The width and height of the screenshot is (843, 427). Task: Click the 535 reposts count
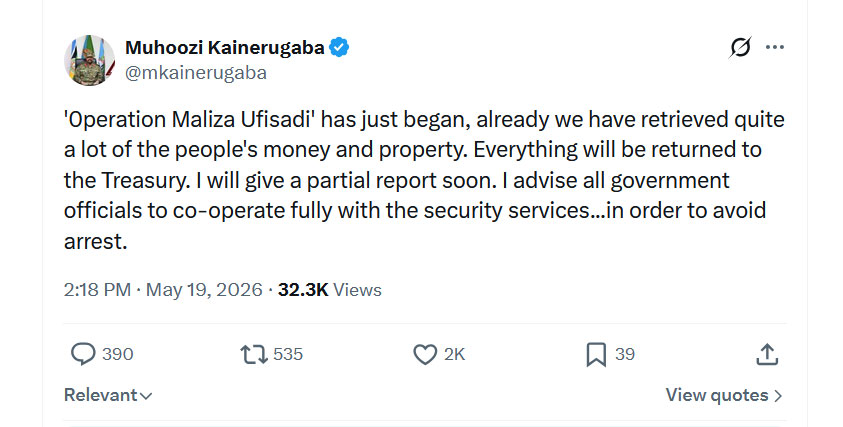point(288,354)
